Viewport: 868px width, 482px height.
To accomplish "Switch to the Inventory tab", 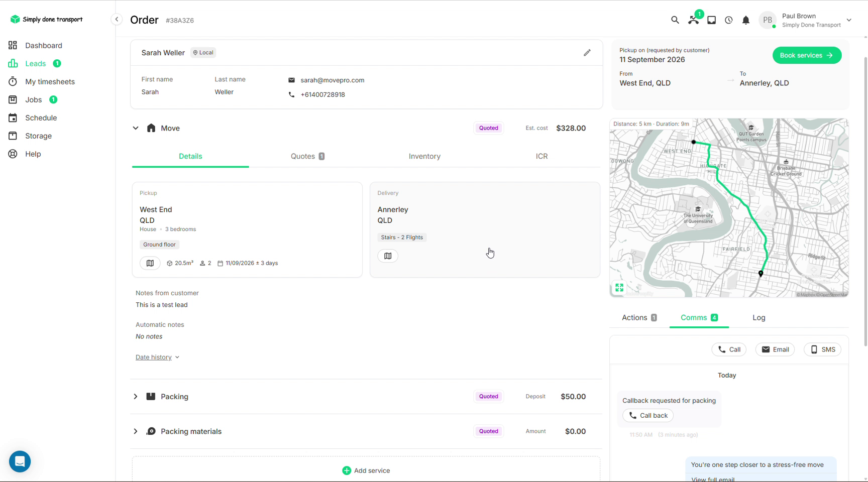I will 424,156.
